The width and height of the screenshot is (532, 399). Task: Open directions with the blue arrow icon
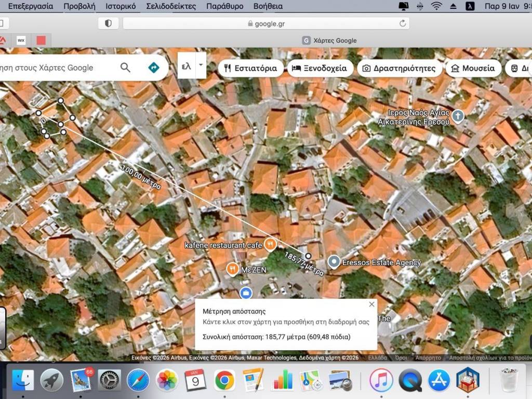point(153,68)
